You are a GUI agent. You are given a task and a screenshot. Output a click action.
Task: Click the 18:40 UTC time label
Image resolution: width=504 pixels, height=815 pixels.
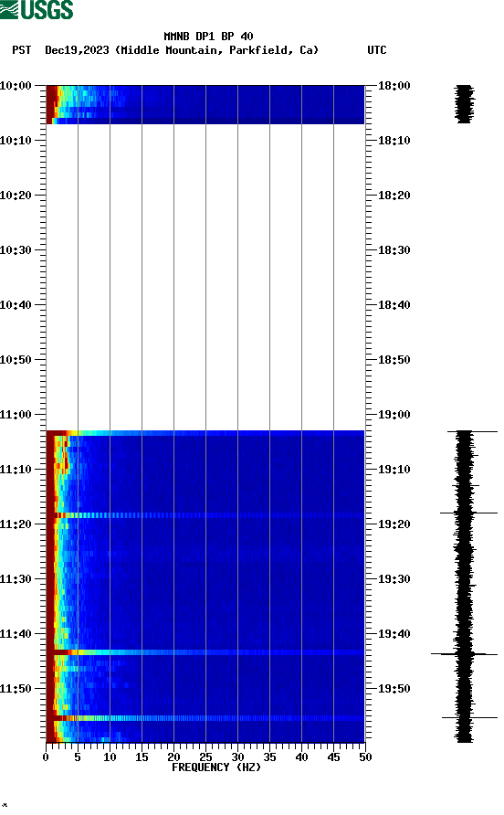pyautogui.click(x=394, y=305)
